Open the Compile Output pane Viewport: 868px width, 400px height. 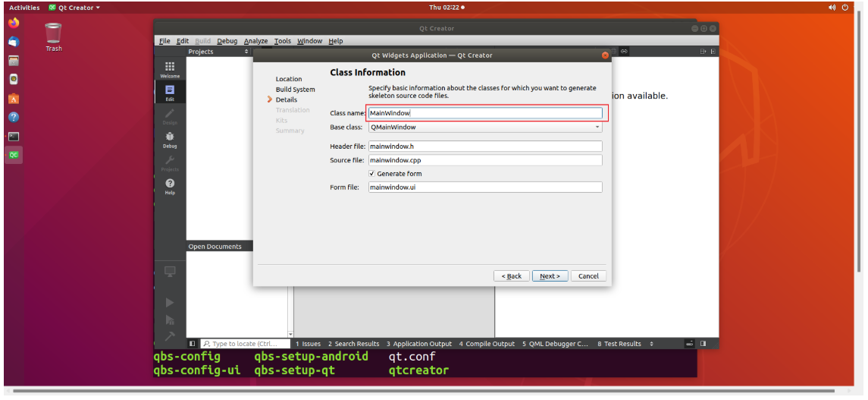487,344
